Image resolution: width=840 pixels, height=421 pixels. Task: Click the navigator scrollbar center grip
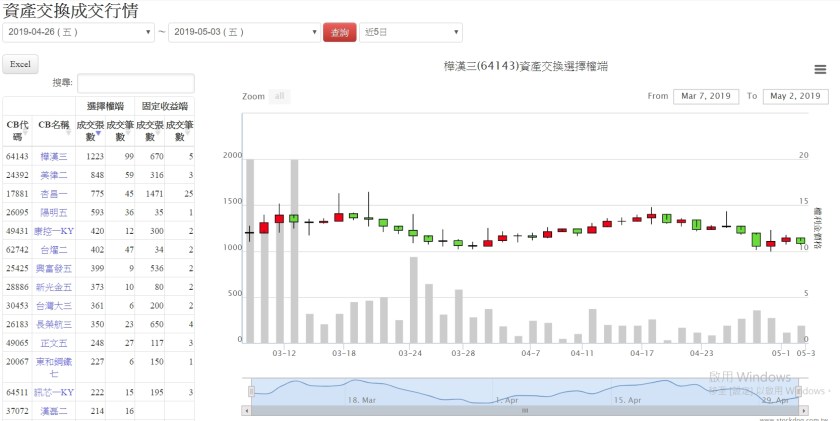[x=525, y=411]
